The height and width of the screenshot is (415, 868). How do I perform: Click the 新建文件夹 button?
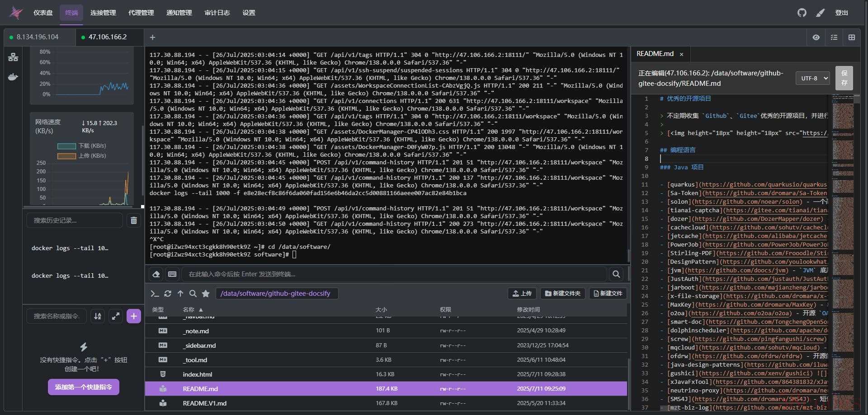point(563,294)
